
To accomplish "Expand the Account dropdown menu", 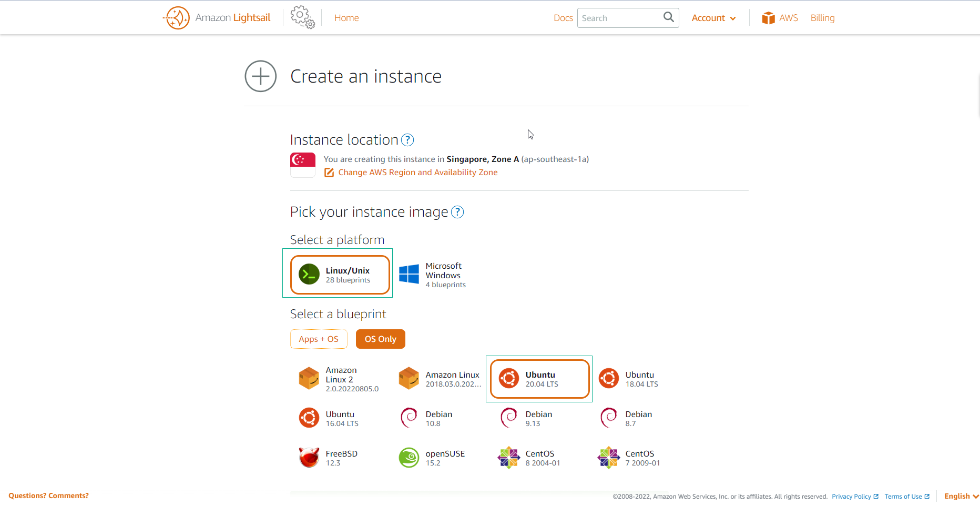I will pyautogui.click(x=713, y=18).
